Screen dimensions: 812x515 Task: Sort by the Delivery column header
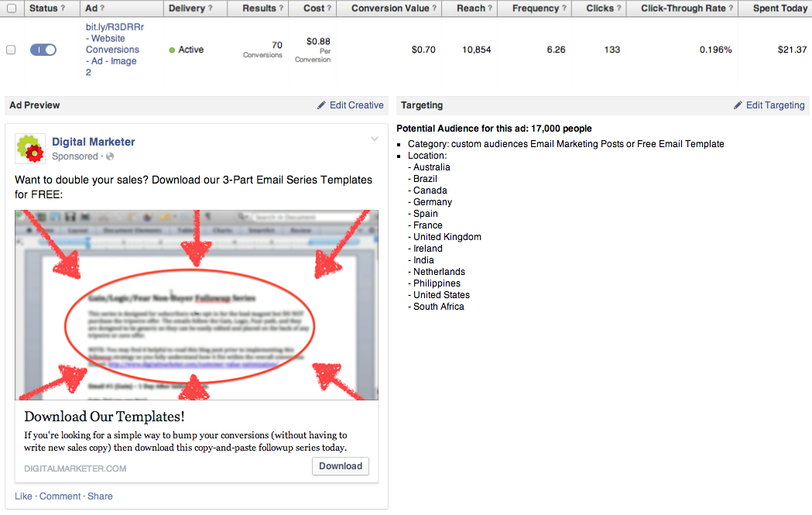[187, 9]
